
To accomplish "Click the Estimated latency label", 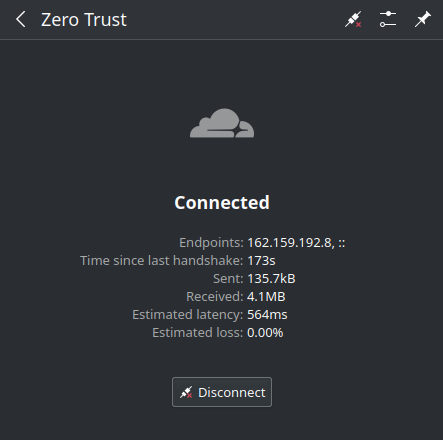I will point(188,314).
